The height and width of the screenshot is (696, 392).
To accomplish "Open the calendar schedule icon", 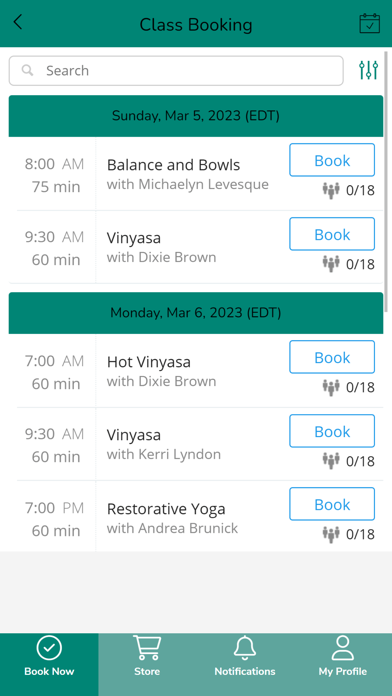I will 369,23.
